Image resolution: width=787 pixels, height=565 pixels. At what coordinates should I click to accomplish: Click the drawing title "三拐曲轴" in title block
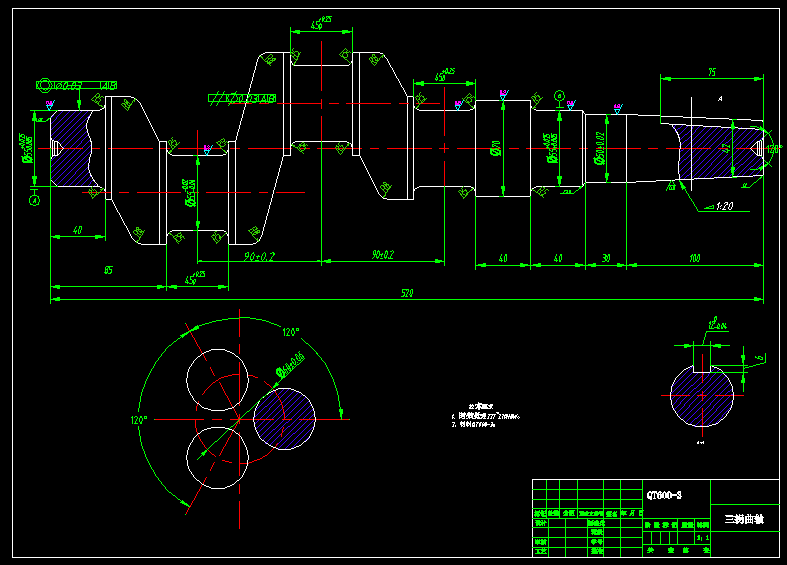click(x=744, y=519)
